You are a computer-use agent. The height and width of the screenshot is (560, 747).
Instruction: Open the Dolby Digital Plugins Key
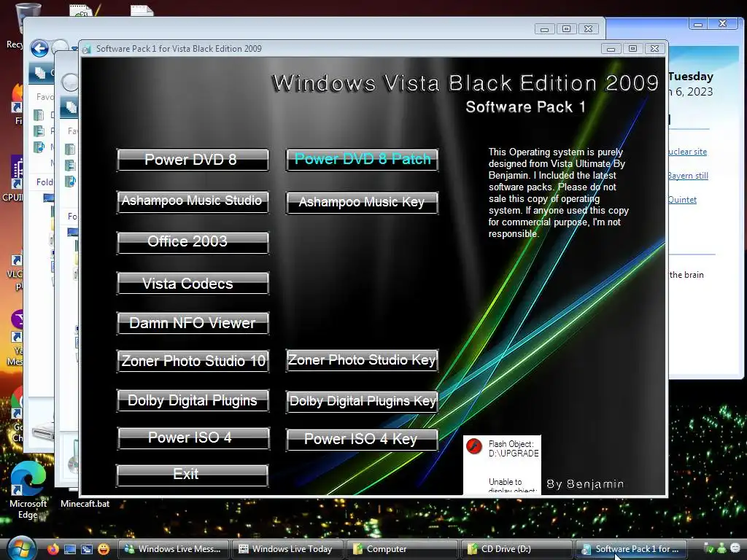pos(362,402)
